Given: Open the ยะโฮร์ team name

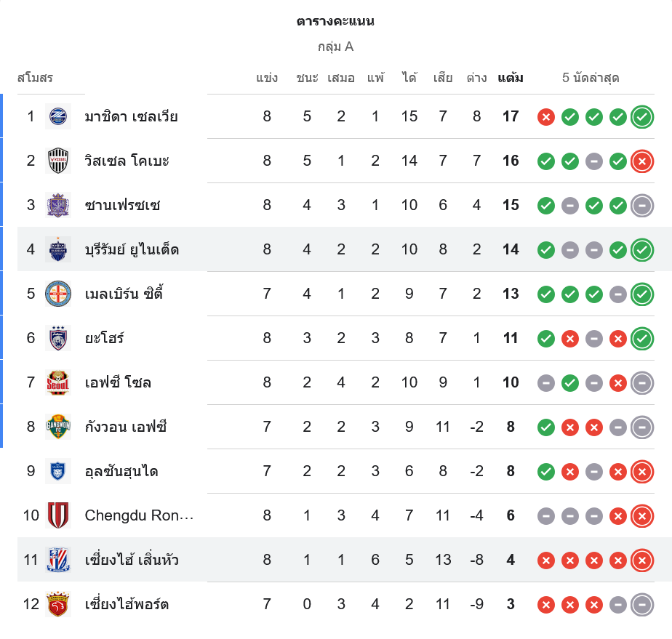Looking at the screenshot, I should pos(104,338).
